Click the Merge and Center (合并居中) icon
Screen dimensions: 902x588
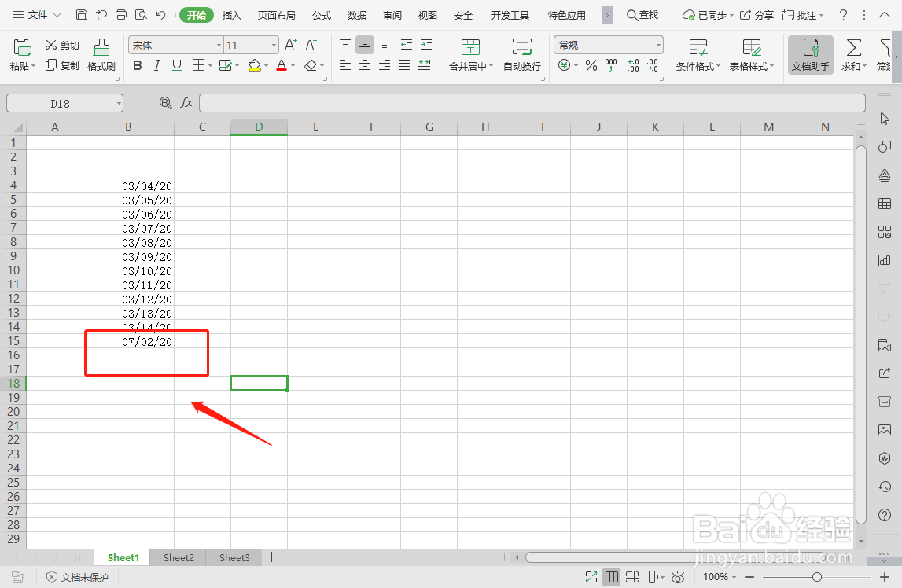(x=470, y=47)
